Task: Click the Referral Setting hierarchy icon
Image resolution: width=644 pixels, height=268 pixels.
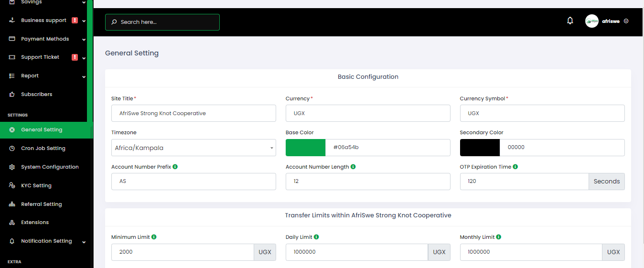Action: (x=12, y=204)
